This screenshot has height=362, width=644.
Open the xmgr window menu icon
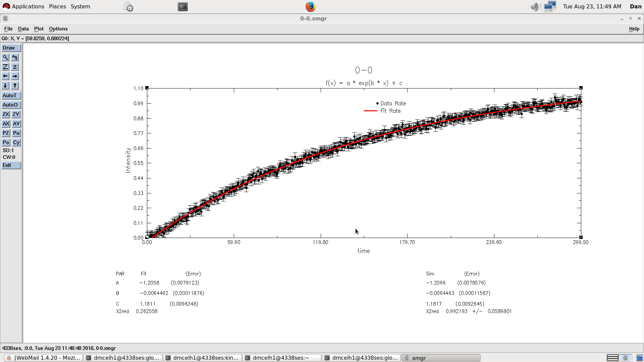[x=5, y=18]
